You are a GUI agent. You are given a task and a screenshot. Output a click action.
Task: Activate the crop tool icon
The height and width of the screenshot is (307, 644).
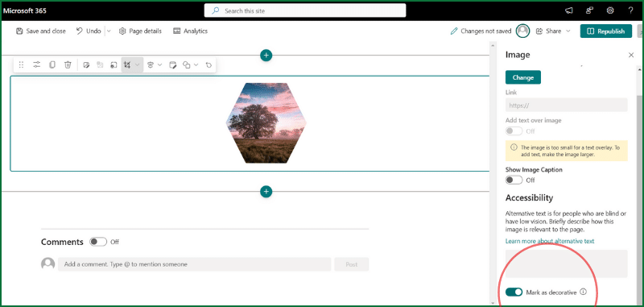[x=127, y=65]
